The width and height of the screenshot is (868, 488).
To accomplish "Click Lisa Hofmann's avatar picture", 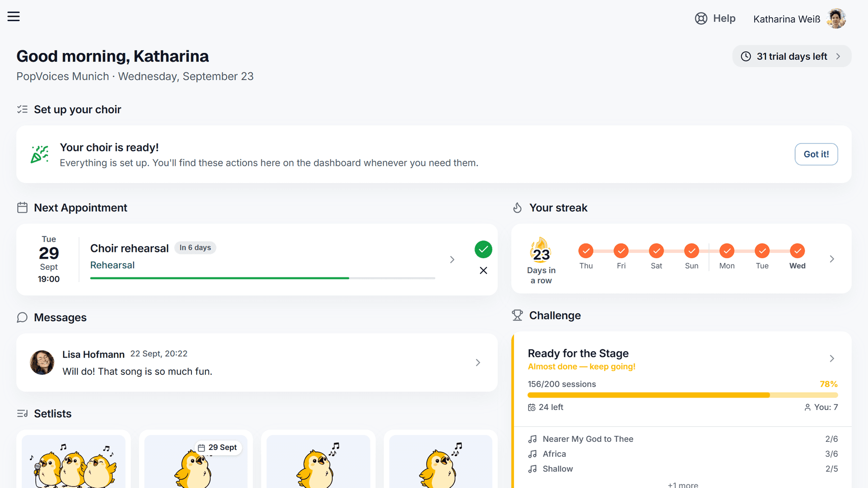I will pos(42,362).
